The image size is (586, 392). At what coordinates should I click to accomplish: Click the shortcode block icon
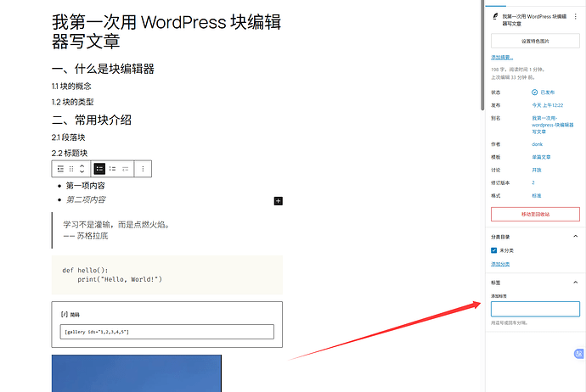65,314
